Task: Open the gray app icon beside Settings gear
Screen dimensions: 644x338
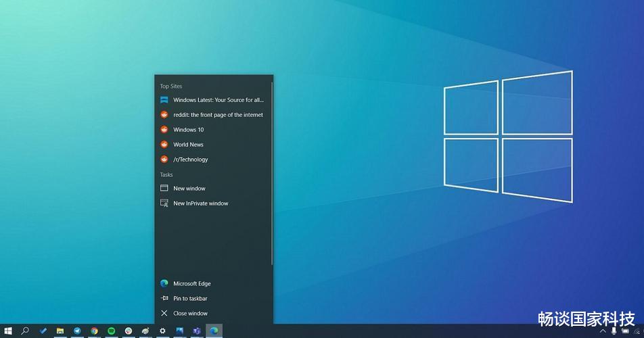Action: click(145, 331)
